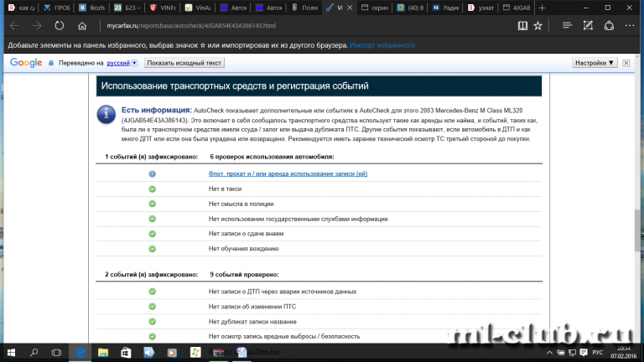Click the Back navigation arrow

tap(13, 26)
